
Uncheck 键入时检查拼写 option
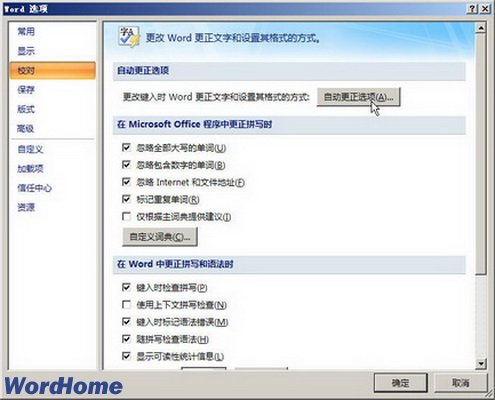click(x=126, y=287)
